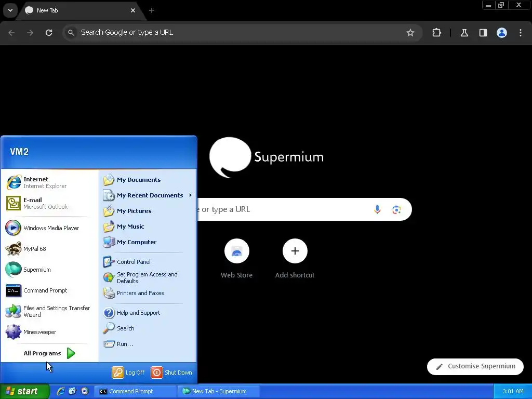Launch MyPal 68 browser
Screen dimensions: 532x399
pyautogui.click(x=49, y=249)
